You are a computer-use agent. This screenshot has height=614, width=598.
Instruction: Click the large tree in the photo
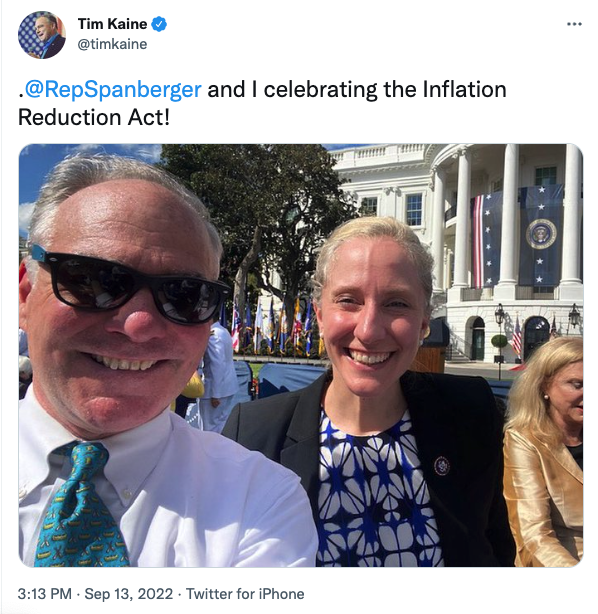258,219
